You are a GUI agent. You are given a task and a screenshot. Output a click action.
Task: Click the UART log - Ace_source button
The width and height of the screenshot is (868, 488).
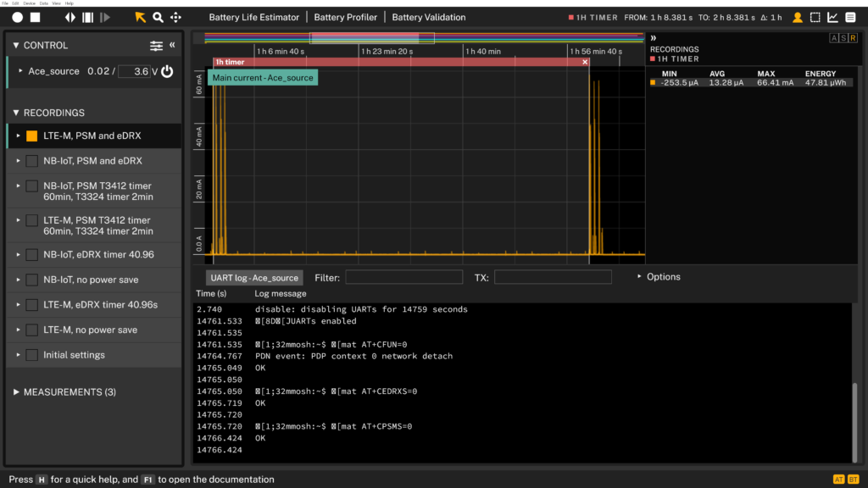click(254, 278)
